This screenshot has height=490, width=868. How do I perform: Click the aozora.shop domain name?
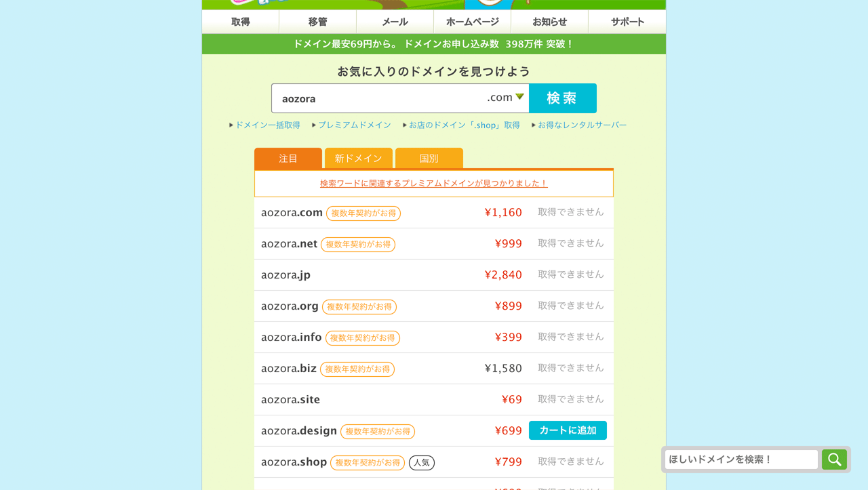tap(294, 462)
